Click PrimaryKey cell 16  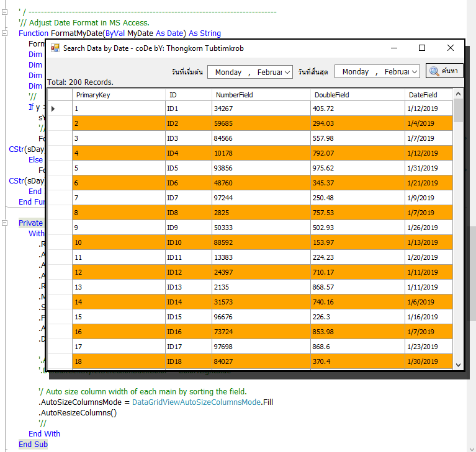(119, 331)
